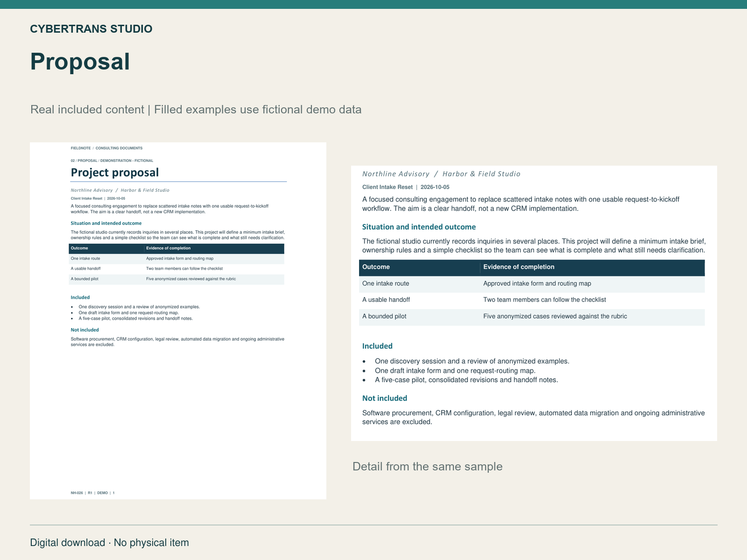Select the 'A bounded pilot' cell in the enlarged detail
Image resolution: width=747 pixels, height=560 pixels.
384,316
